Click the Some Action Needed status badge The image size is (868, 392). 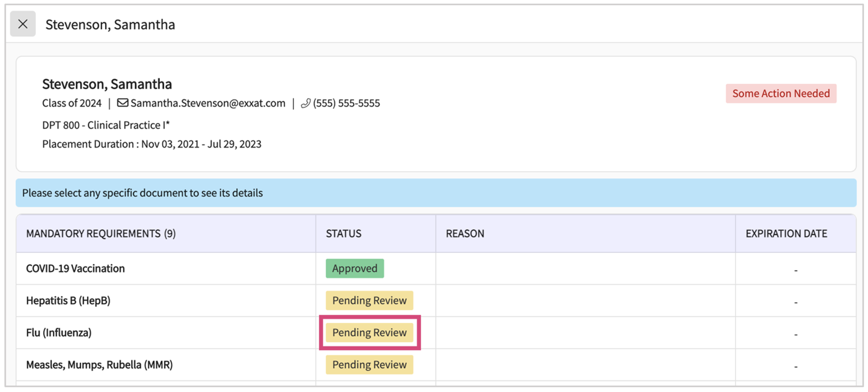(781, 94)
